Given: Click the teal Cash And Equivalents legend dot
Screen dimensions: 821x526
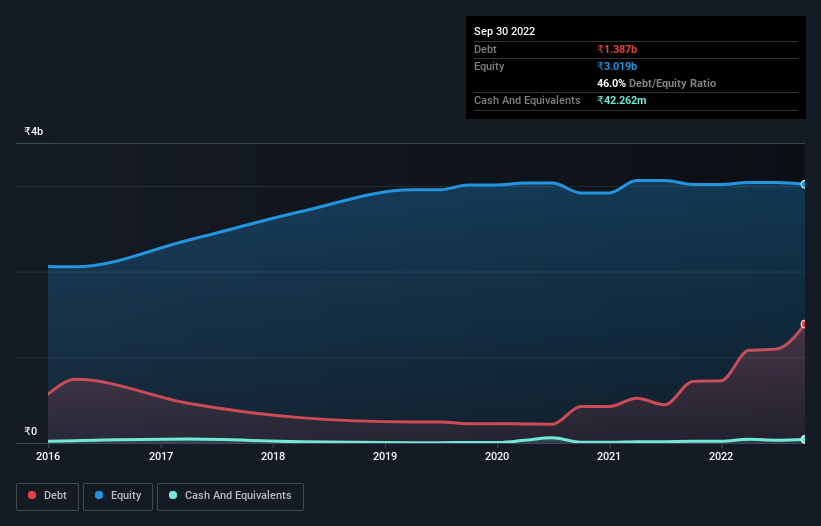Looking at the screenshot, I should coord(173,495).
